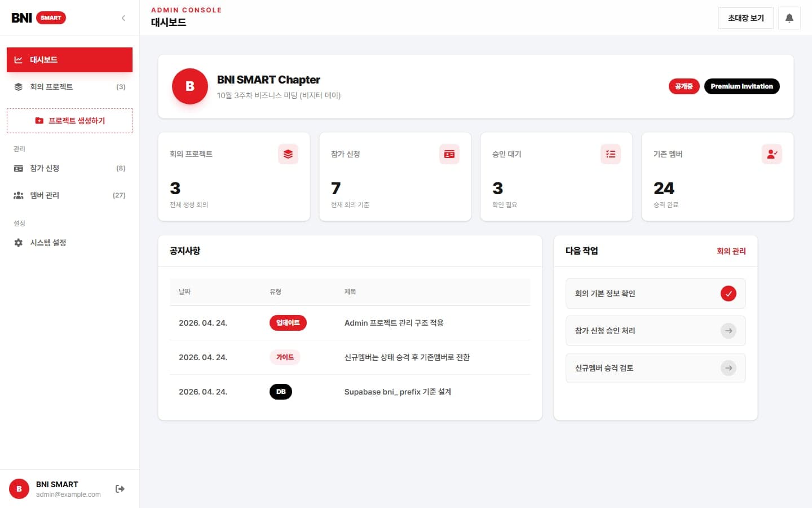Screen dimensions: 812x508
Task: Click the layers icon on 회의 프로젝트 card
Action: (288, 154)
